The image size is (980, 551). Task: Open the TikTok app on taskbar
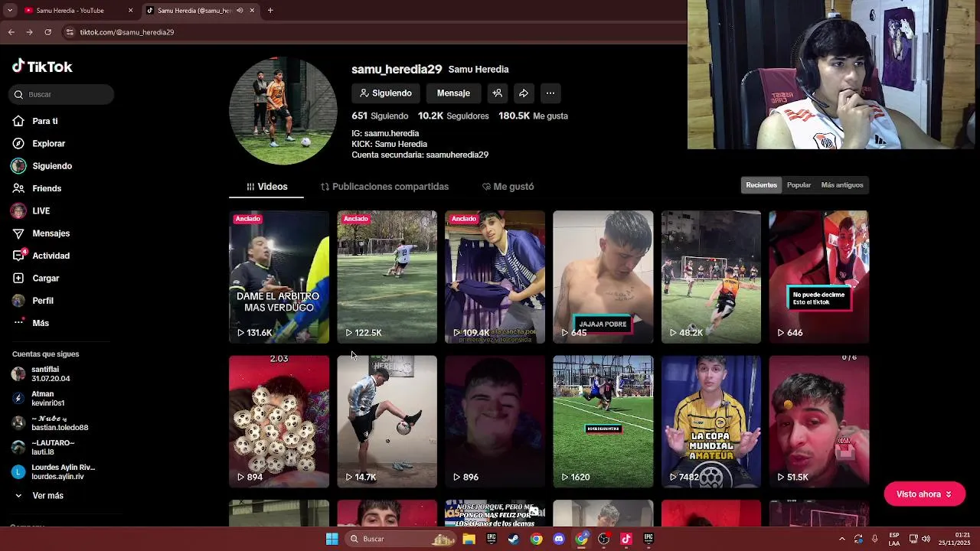626,539
